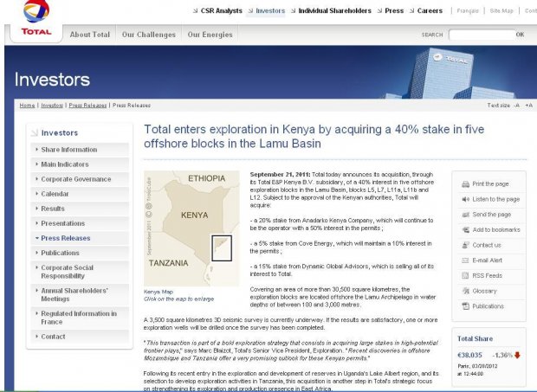Viewport: 537px width, 392px height.
Task: Click the press release headline
Action: 314,137
